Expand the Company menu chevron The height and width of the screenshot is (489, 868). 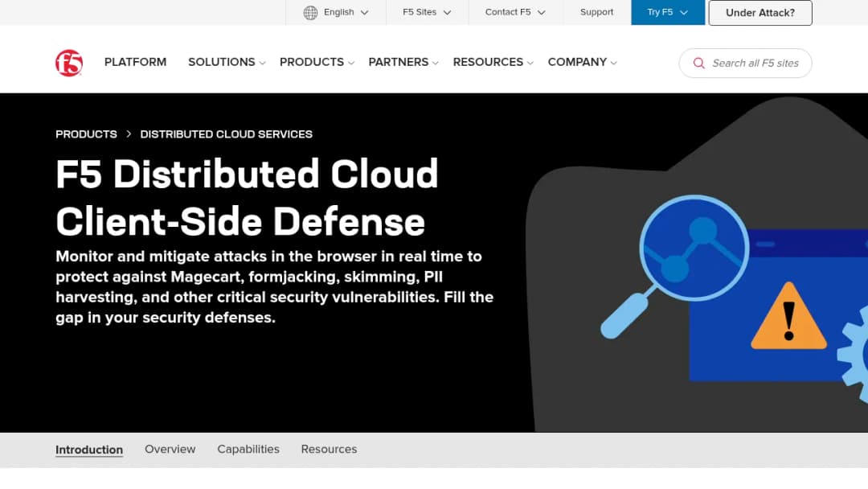tap(613, 63)
